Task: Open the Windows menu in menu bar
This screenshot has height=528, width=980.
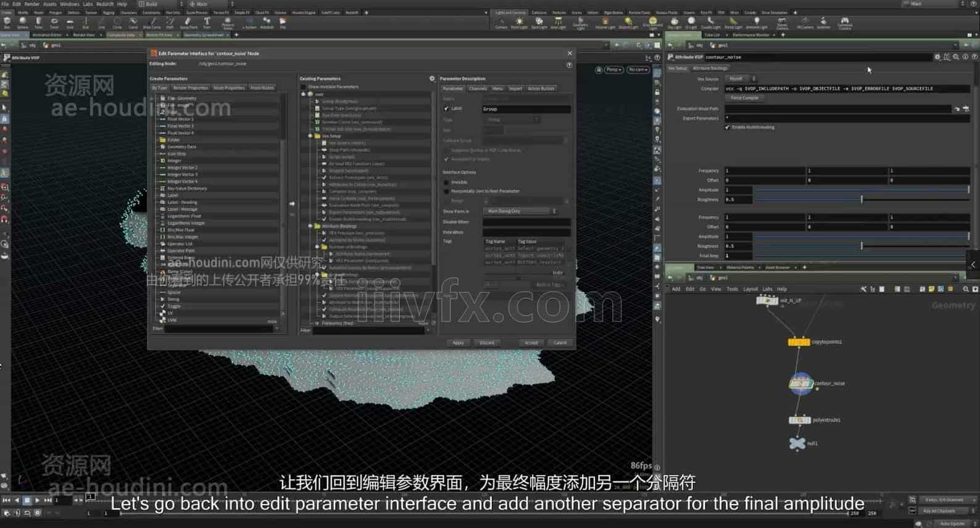Action: click(x=69, y=4)
